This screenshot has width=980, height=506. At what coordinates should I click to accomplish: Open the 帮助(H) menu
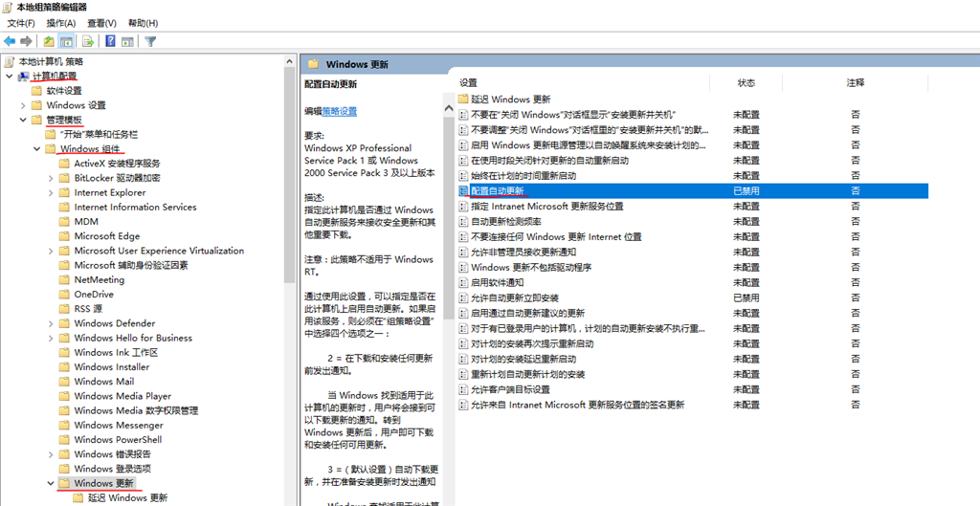click(x=143, y=23)
